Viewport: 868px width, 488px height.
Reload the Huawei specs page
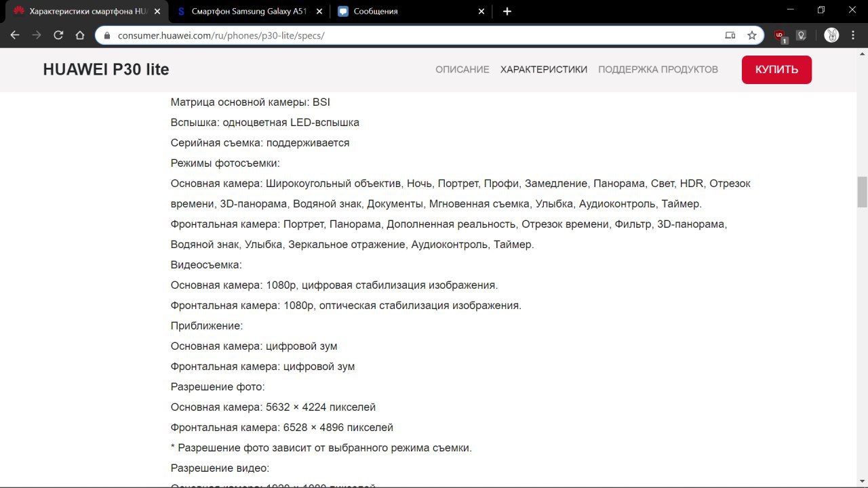click(58, 35)
